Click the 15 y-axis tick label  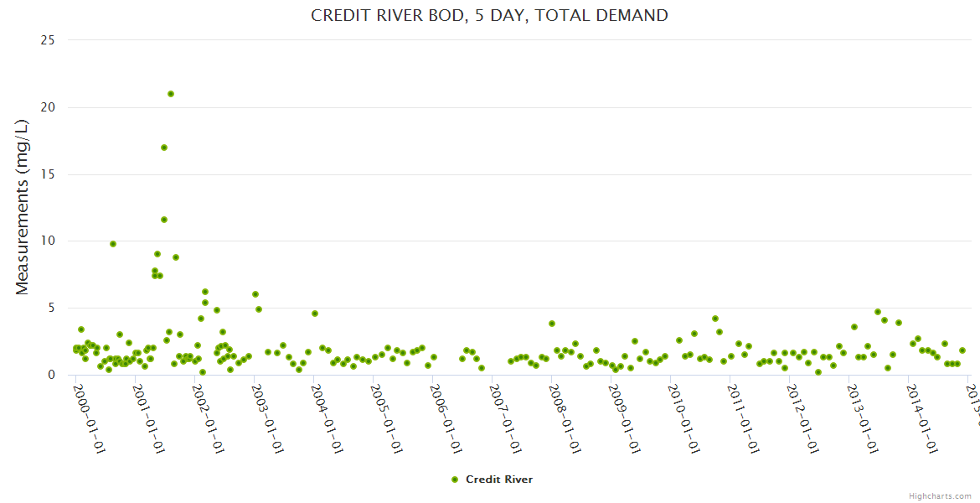(x=49, y=174)
